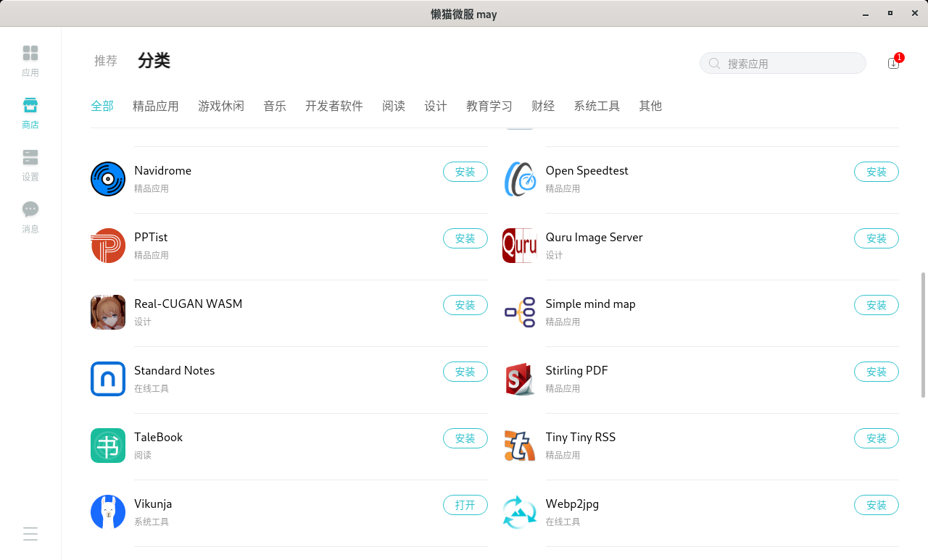Open the Stirling PDF title
Image resolution: width=928 pixels, height=560 pixels.
[576, 370]
